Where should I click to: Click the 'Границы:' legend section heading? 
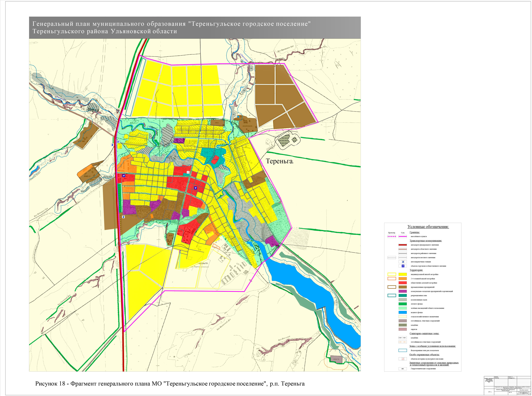coord(415,232)
